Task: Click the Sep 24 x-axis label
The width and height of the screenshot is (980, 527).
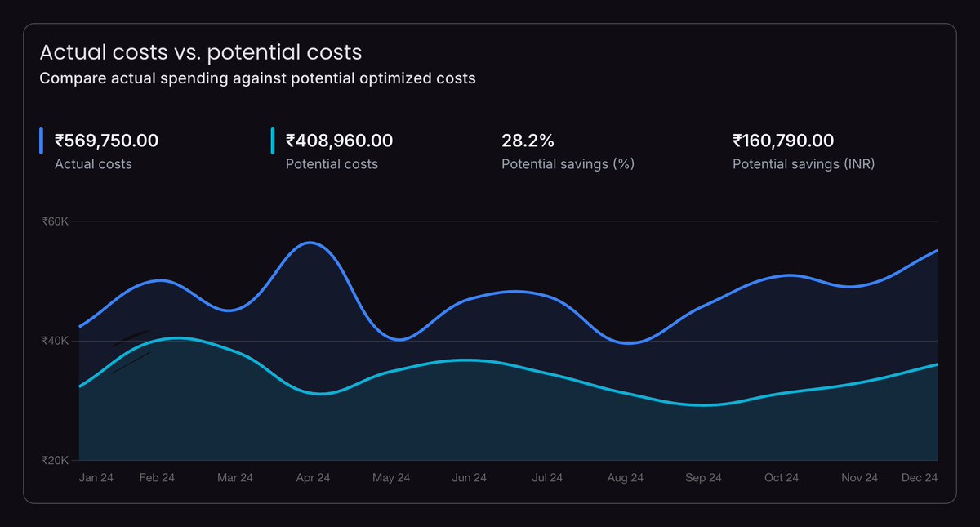Action: click(x=703, y=478)
